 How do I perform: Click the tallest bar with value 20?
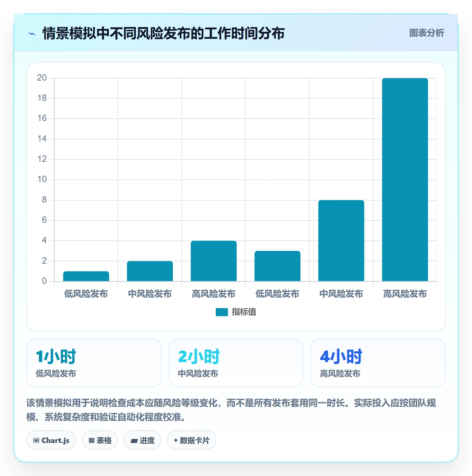coord(405,180)
